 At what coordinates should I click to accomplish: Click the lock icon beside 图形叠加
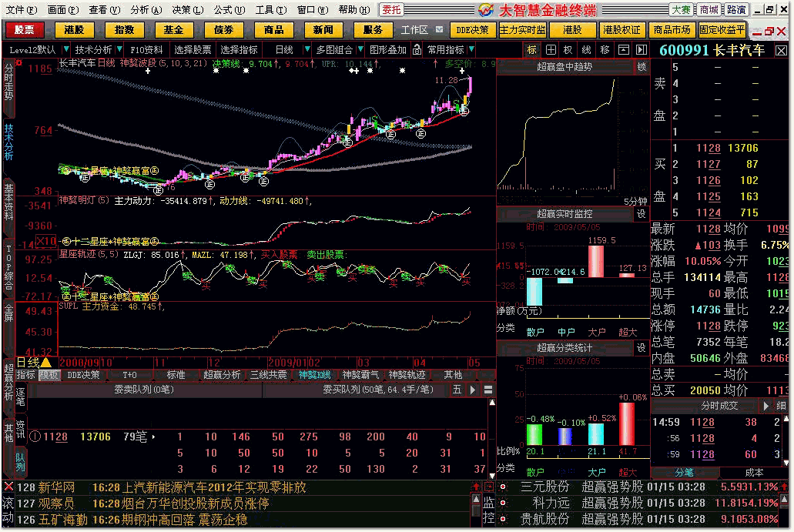(416, 49)
